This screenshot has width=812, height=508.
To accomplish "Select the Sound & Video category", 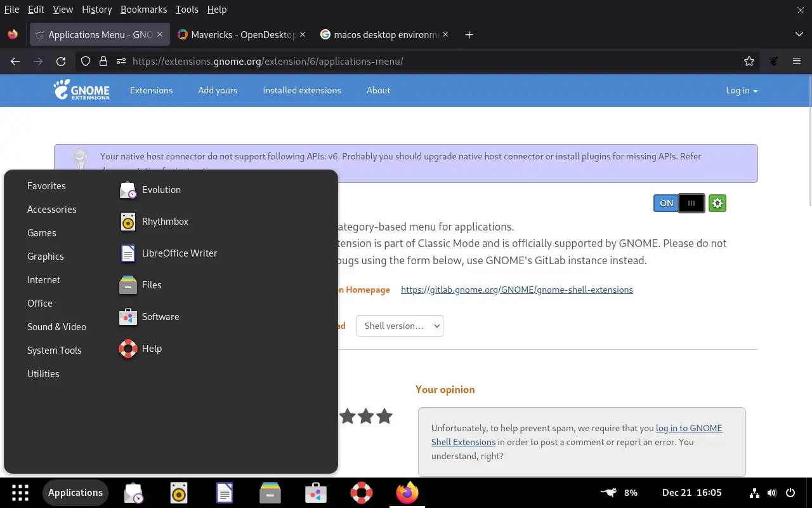I will pos(56,327).
